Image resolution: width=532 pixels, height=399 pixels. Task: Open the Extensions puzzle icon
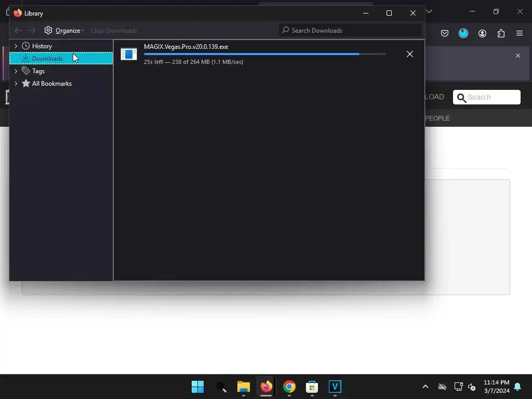pos(501,33)
